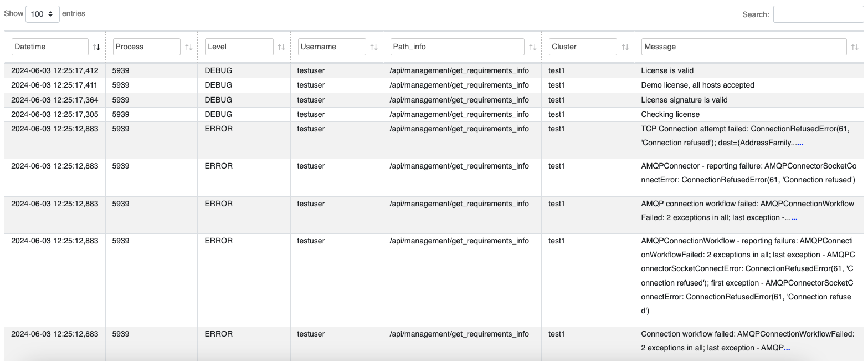Focus the Datetime filter field

pyautogui.click(x=50, y=47)
